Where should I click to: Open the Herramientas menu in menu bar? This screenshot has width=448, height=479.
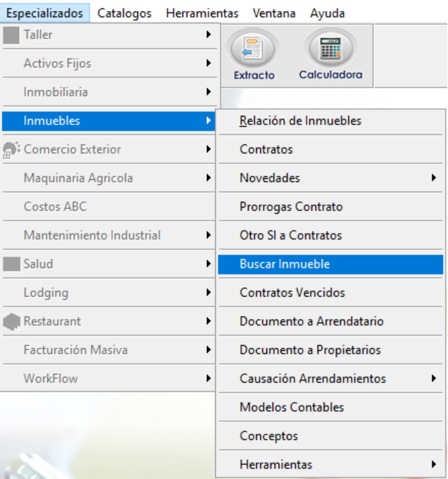(202, 13)
